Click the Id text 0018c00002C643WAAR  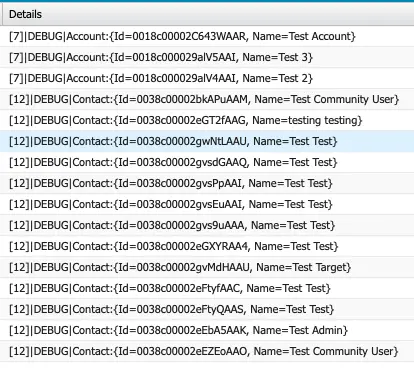(x=189, y=36)
